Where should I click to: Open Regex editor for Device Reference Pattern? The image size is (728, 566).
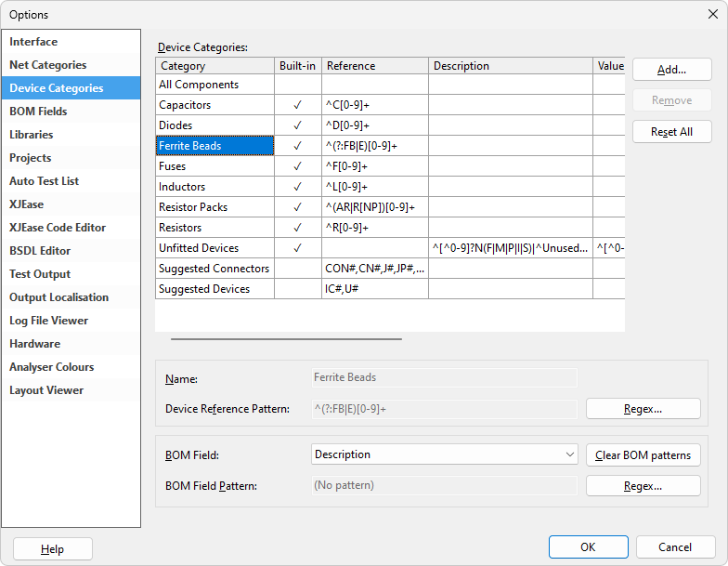643,409
